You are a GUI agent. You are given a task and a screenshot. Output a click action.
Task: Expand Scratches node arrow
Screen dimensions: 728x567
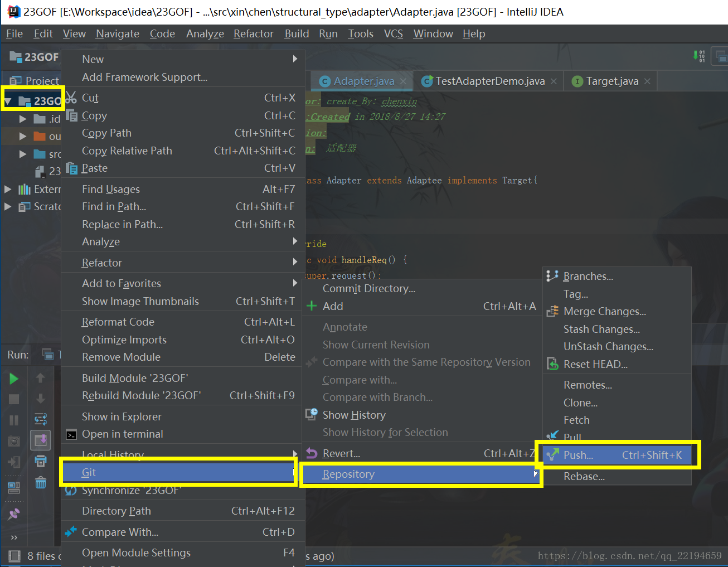[x=8, y=206]
